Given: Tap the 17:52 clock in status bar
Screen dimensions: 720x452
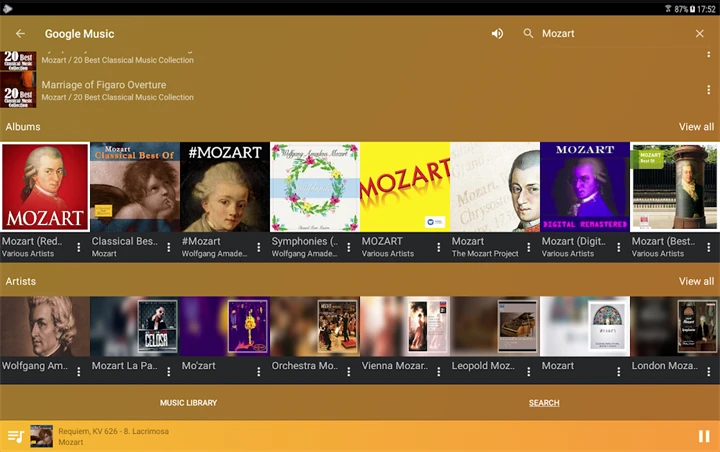Looking at the screenshot, I should pos(706,9).
